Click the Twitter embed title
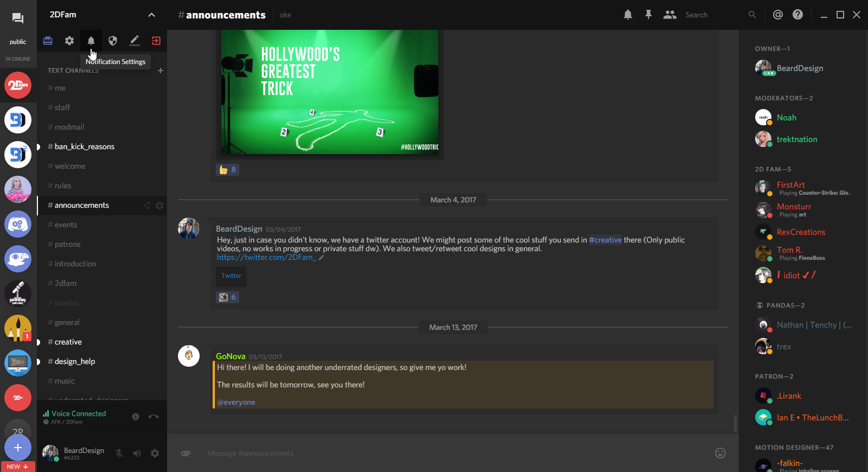Viewport: 868px width, 472px height. point(231,276)
